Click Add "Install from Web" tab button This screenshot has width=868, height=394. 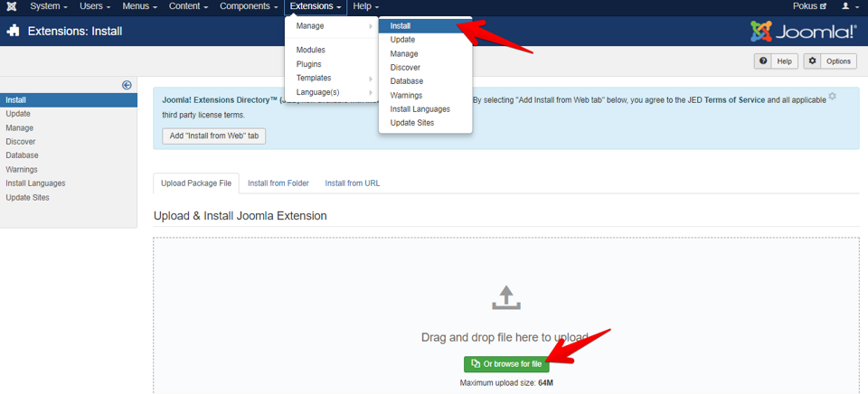click(213, 136)
